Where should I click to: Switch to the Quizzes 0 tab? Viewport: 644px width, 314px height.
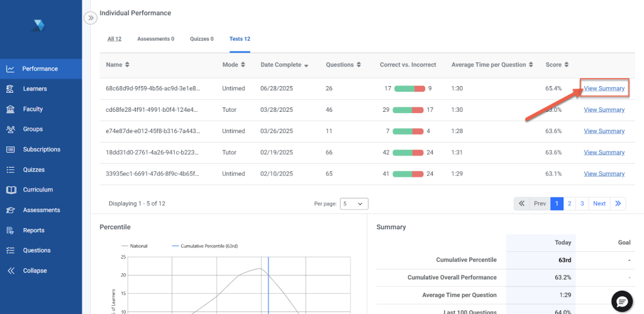(x=201, y=39)
